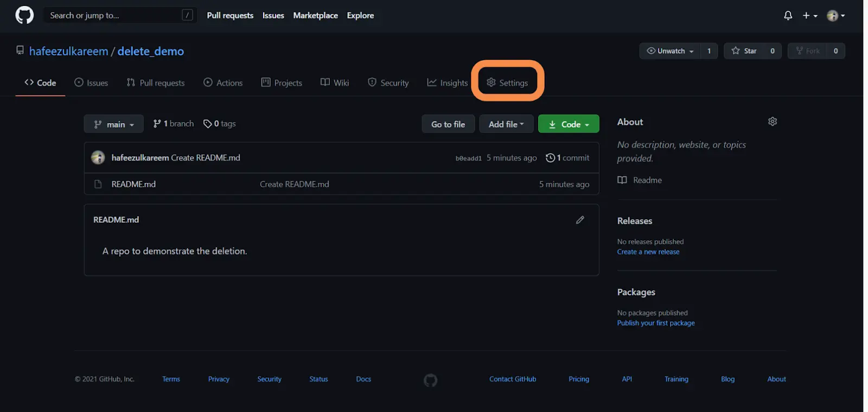Open About section gear settings
This screenshot has width=868, height=412.
click(x=773, y=122)
